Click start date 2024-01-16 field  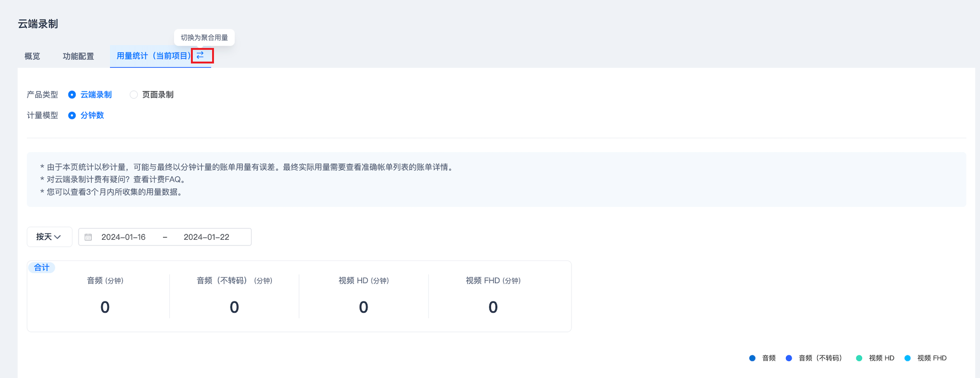124,237
